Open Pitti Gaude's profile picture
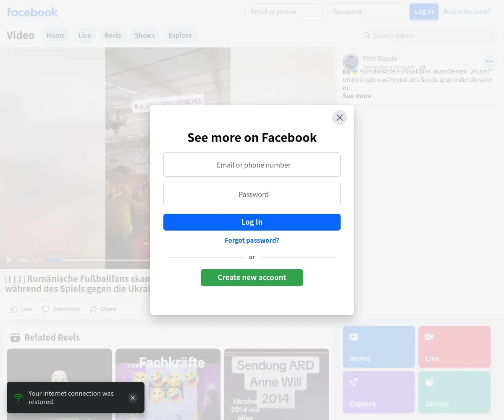This screenshot has width=504, height=420. pyautogui.click(x=351, y=62)
